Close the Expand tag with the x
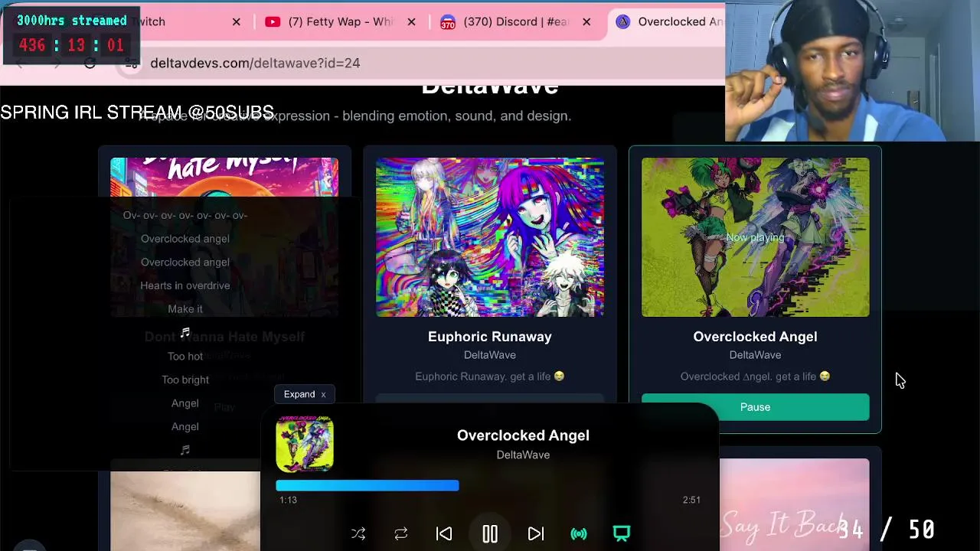 [x=323, y=395]
